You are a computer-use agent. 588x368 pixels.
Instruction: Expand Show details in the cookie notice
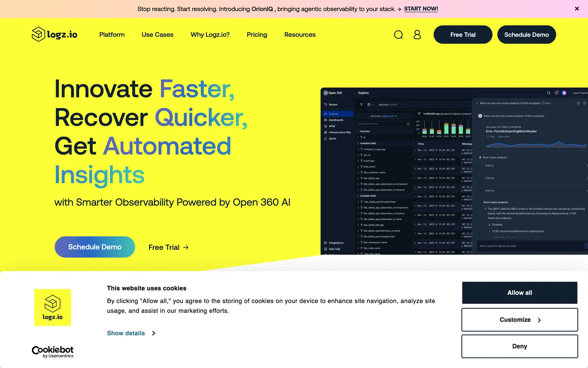tap(131, 333)
